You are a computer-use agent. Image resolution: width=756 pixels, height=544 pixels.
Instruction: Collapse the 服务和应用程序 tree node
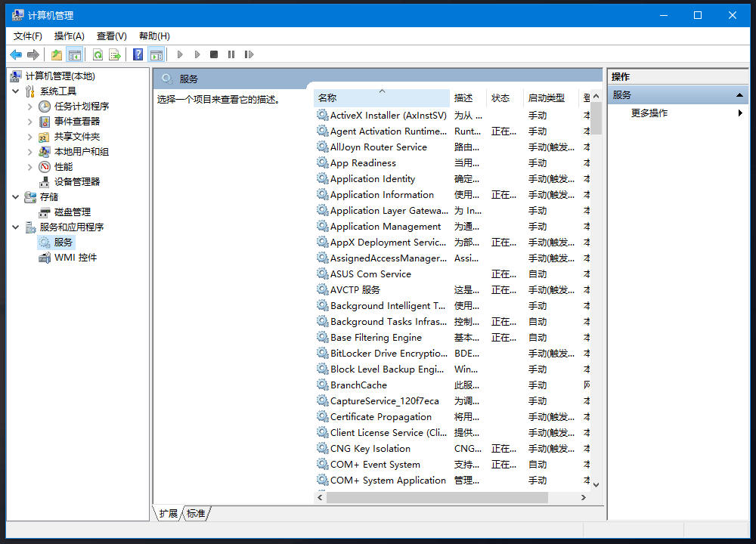[16, 227]
